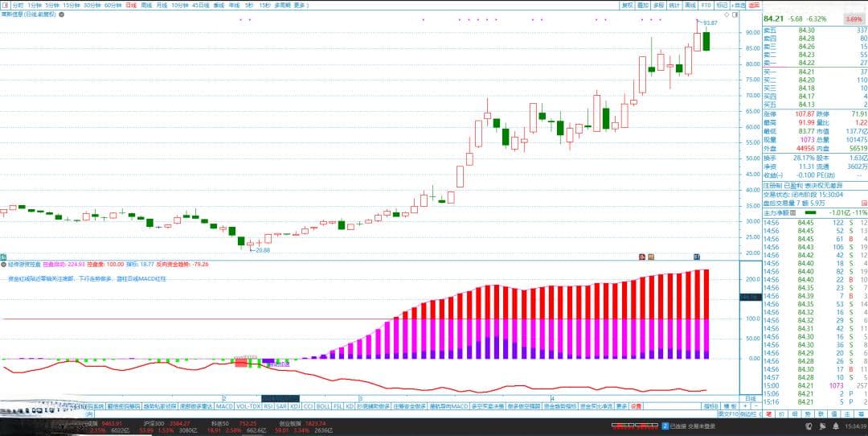The width and height of the screenshot is (868, 436).
Task: Close the stock title label circle icon
Action: tap(61, 14)
